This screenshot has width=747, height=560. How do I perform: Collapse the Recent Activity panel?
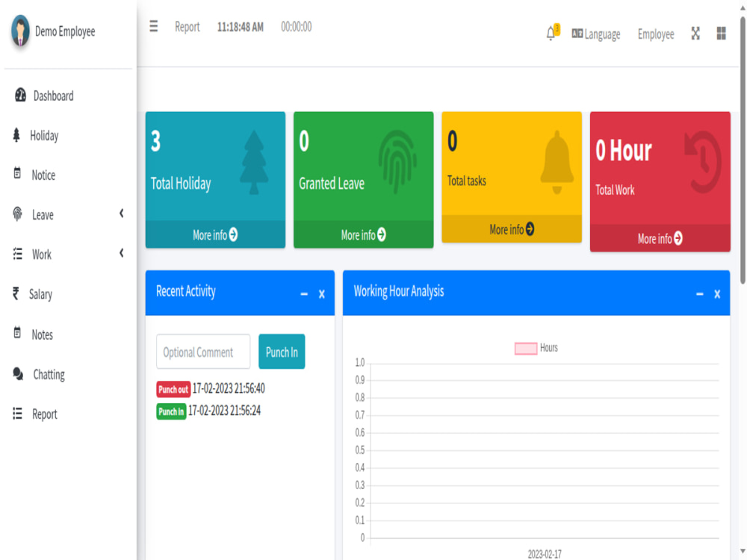point(304,294)
